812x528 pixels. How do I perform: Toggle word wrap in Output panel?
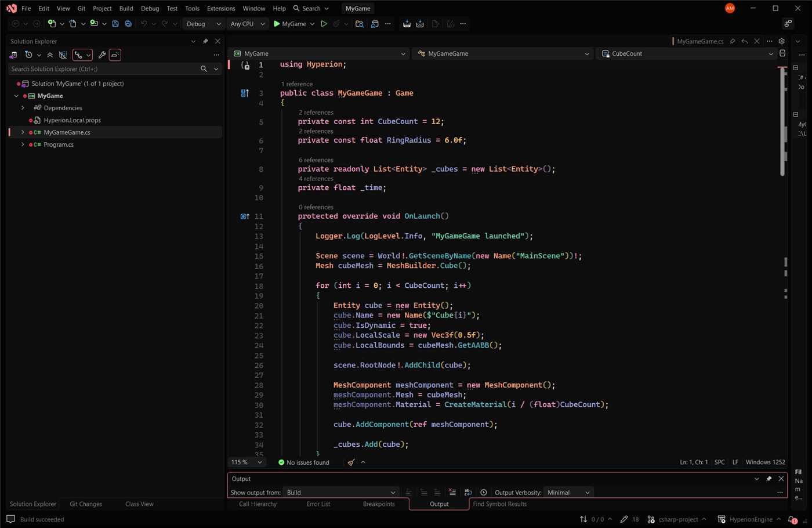click(x=468, y=492)
